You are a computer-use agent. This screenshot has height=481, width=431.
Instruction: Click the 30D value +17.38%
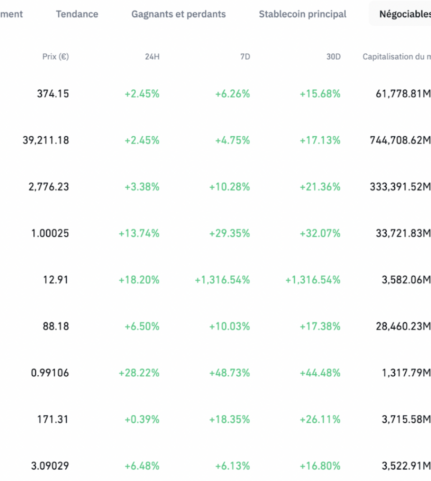(x=320, y=326)
